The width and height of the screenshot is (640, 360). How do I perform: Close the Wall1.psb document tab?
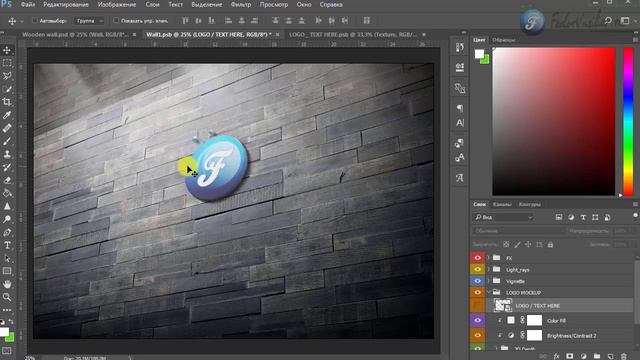coord(278,35)
